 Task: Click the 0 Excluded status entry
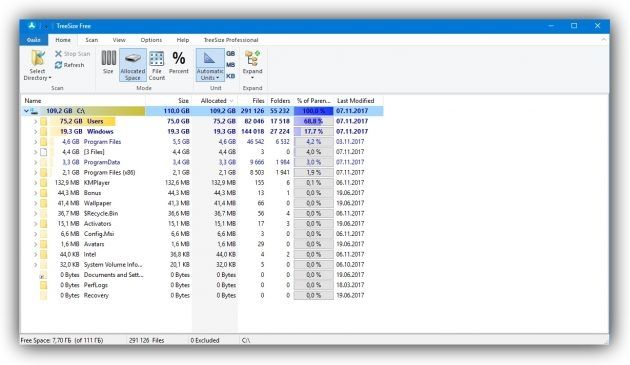pos(205,340)
